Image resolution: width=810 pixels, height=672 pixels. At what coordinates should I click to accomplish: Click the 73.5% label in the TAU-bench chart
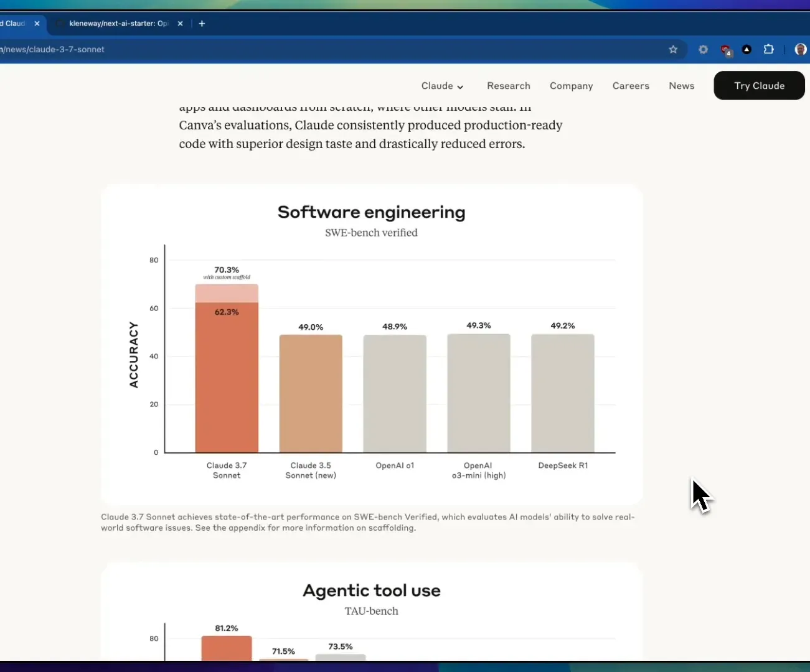pyautogui.click(x=341, y=646)
